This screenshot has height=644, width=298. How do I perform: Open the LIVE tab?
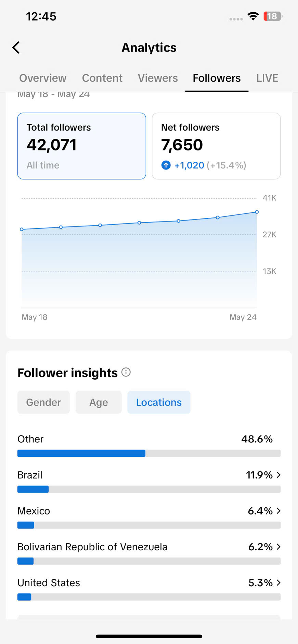pyautogui.click(x=267, y=78)
